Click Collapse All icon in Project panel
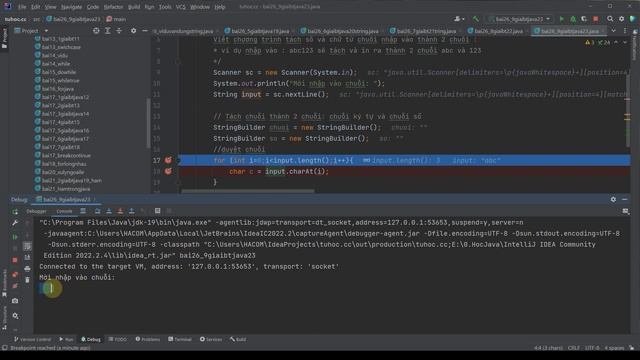The height and width of the screenshot is (360, 640). point(119,31)
